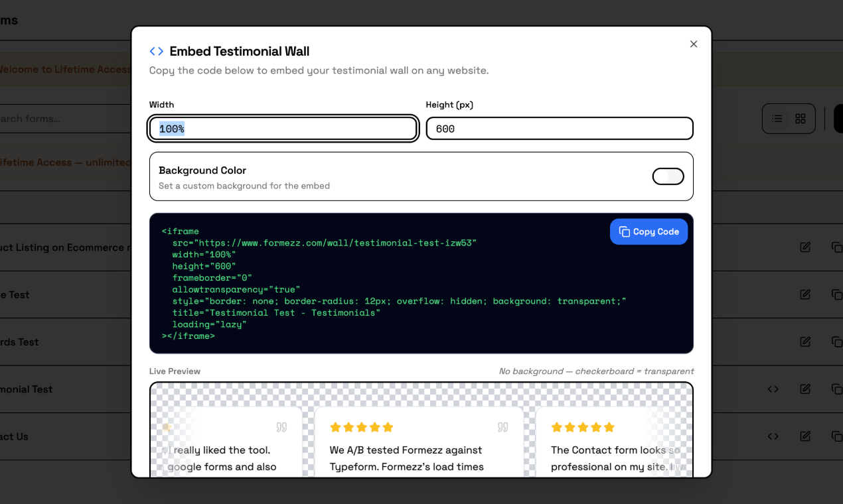The height and width of the screenshot is (504, 843).
Task: Click the Copy Code button
Action: tap(649, 231)
